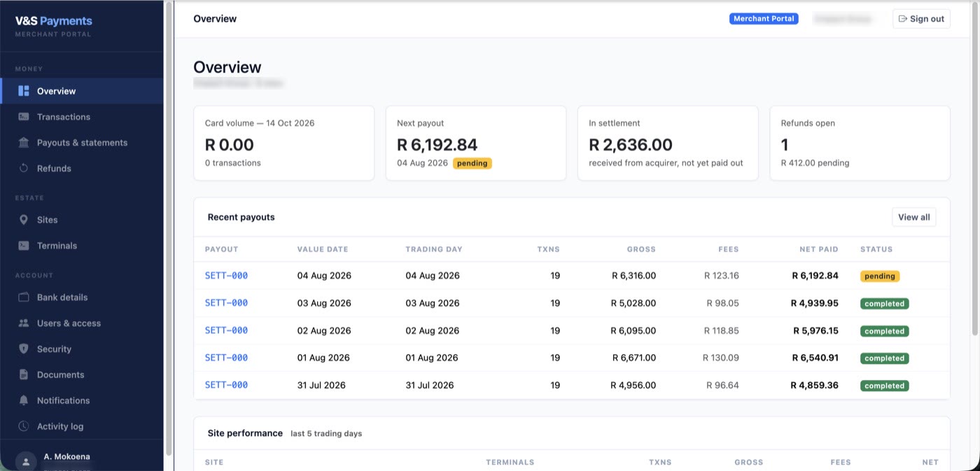Screen dimensions: 980x471
Task: Click the V&S Payments logo
Action: tap(53, 21)
